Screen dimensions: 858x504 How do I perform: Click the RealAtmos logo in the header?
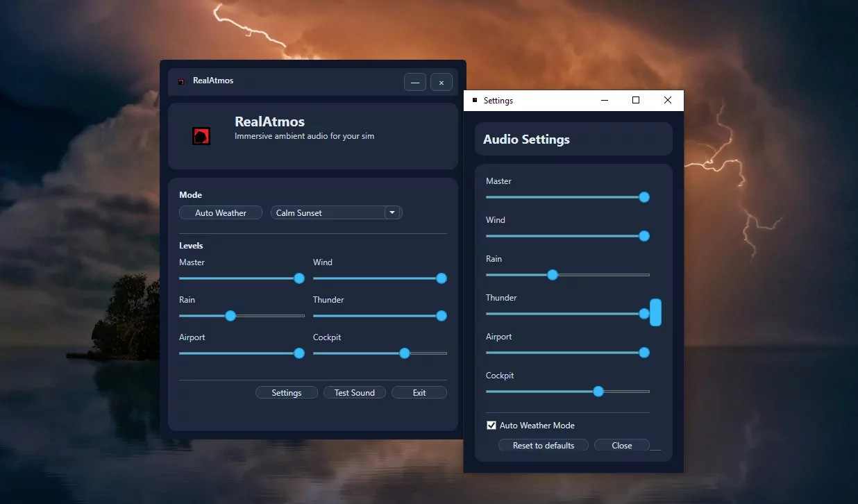point(201,136)
